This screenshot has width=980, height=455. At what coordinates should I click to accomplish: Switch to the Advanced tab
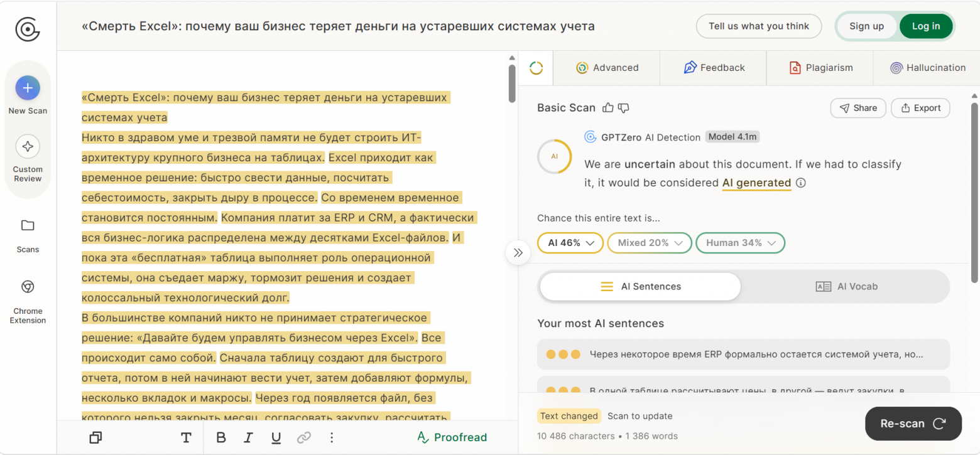[x=607, y=68]
